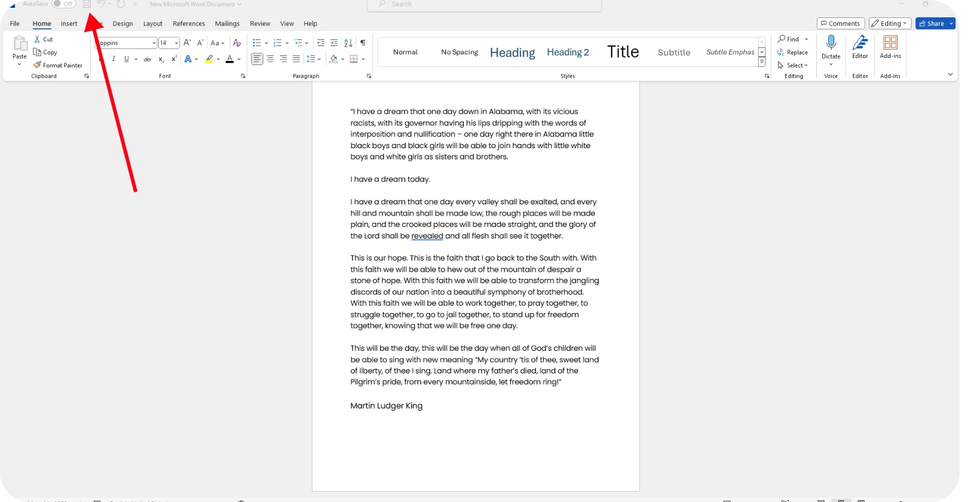This screenshot has height=502, width=980.
Task: Increase the paragraph indent
Action: (334, 43)
